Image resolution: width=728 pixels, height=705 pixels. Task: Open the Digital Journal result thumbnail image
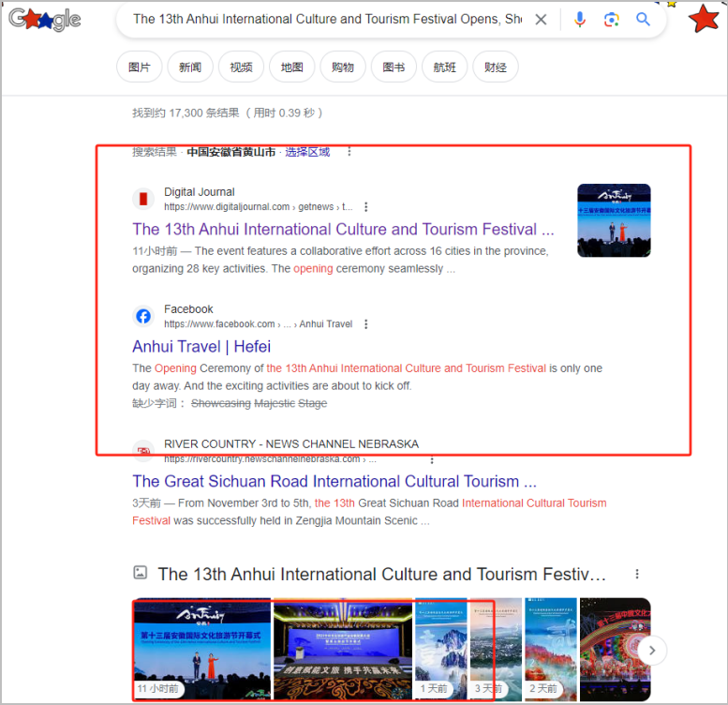tap(614, 220)
